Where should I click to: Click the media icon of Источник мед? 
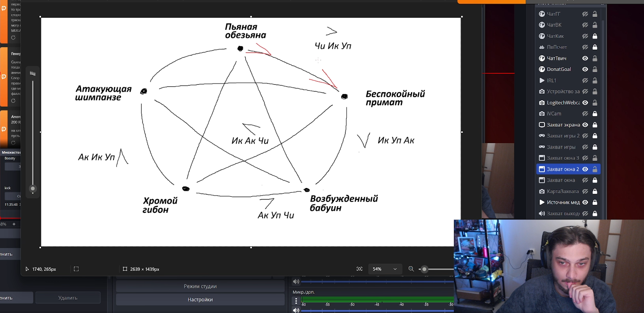[x=542, y=202]
